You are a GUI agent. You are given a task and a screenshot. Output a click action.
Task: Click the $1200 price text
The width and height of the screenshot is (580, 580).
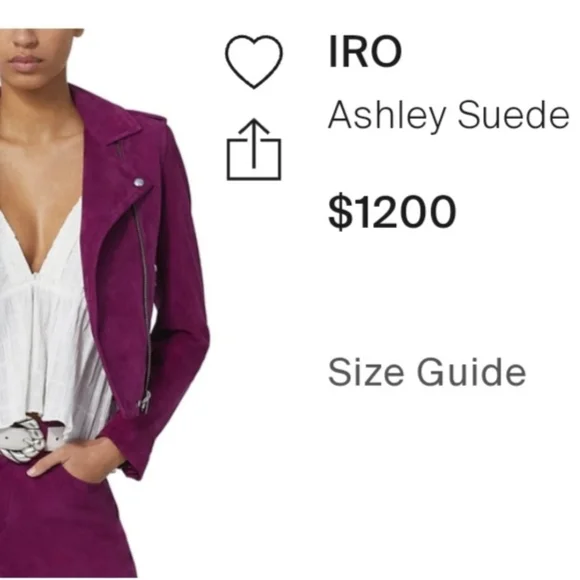[392, 212]
